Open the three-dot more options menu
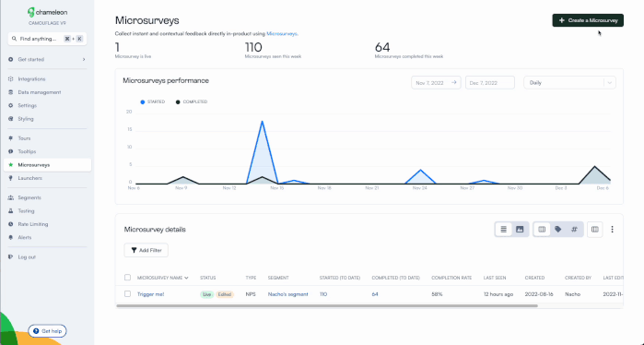The image size is (644, 345). [x=612, y=230]
